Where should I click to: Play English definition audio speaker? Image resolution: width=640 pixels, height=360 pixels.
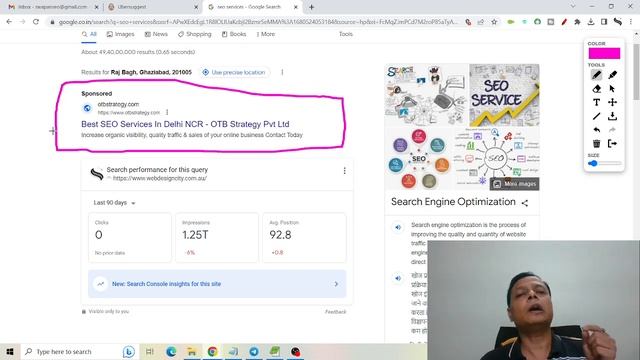398,228
